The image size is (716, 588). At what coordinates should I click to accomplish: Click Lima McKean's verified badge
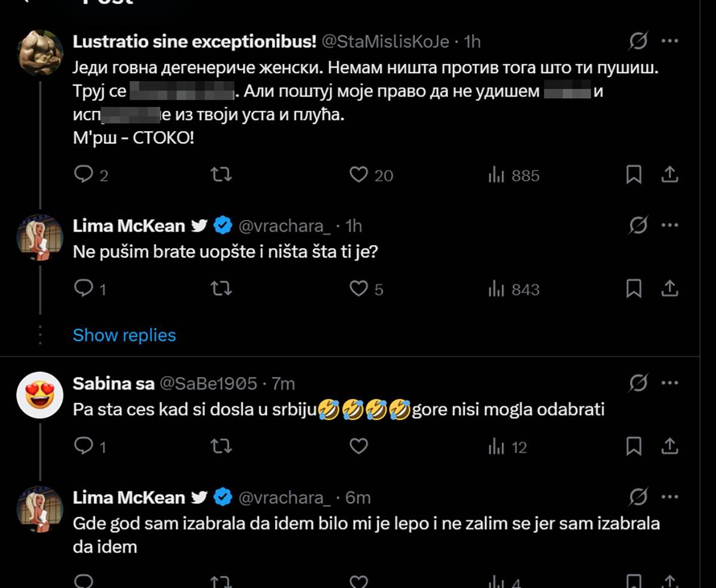tap(222, 225)
